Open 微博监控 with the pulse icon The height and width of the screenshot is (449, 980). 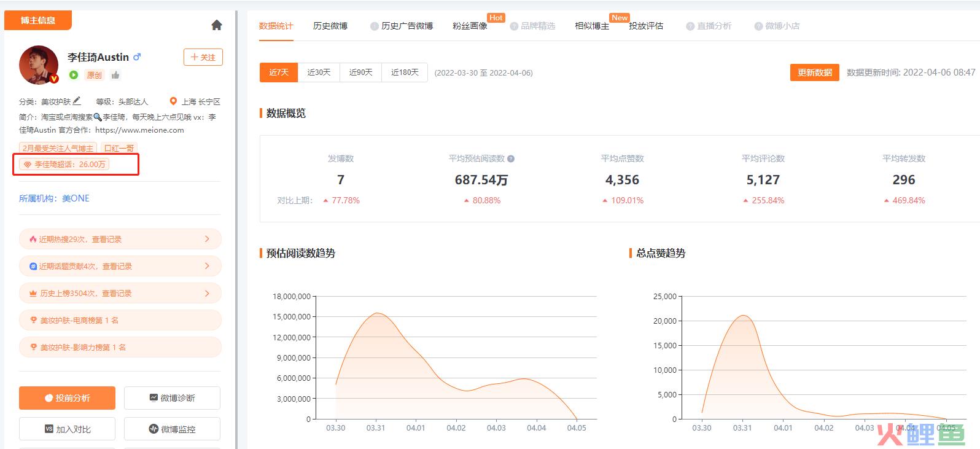coord(172,429)
